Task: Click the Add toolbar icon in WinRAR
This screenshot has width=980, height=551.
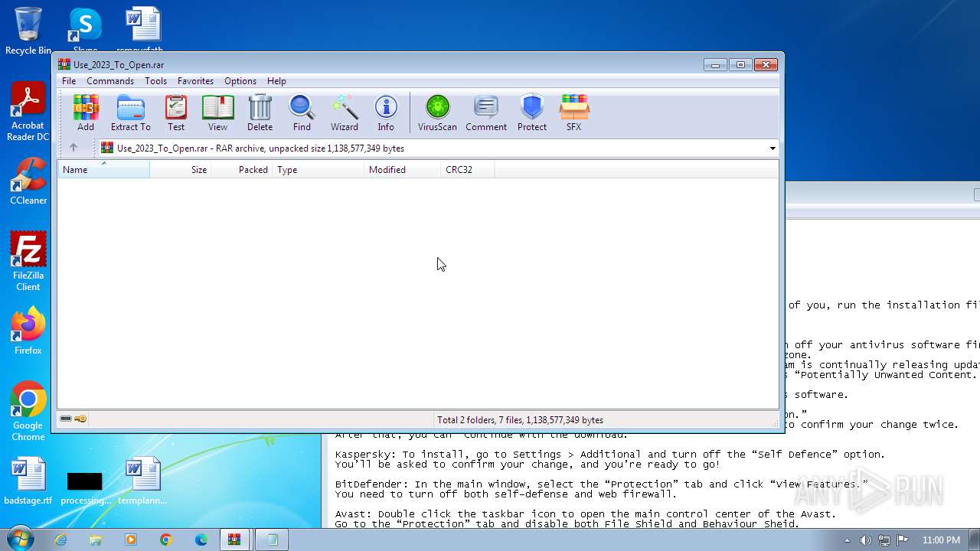Action: point(86,112)
